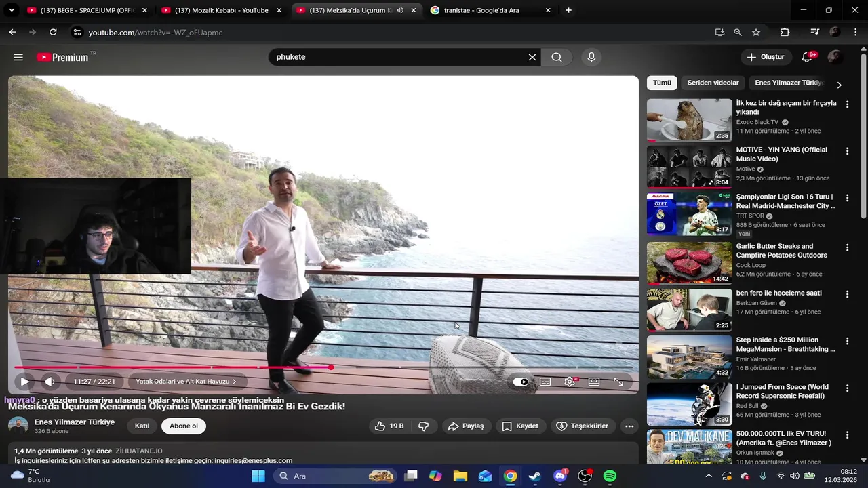868x488 pixels.
Task: Open Chrome three-dot menu
Action: (854, 32)
